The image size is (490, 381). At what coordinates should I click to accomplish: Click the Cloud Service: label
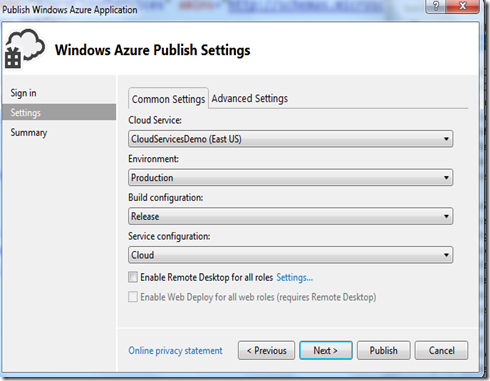pos(155,120)
